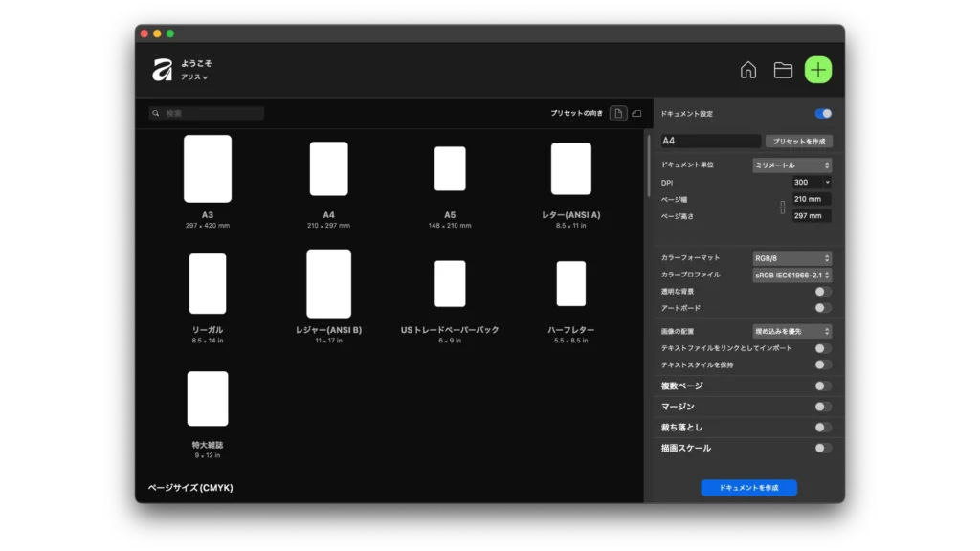Click the Affinity logo in the header
This screenshot has height=551, width=980.
[x=162, y=70]
